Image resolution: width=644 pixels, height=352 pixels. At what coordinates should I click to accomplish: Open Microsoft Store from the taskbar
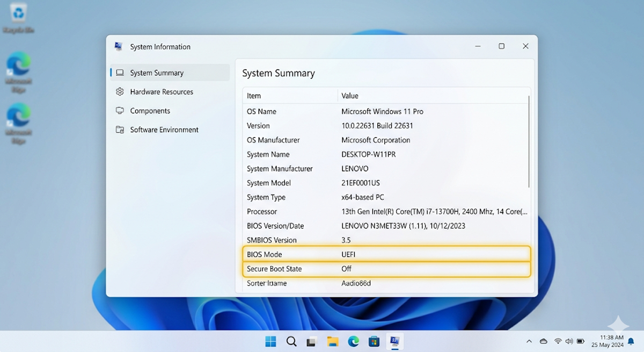pos(374,341)
